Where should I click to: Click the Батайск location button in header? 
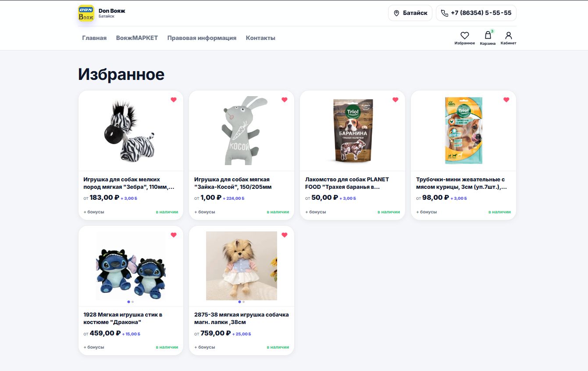click(410, 13)
